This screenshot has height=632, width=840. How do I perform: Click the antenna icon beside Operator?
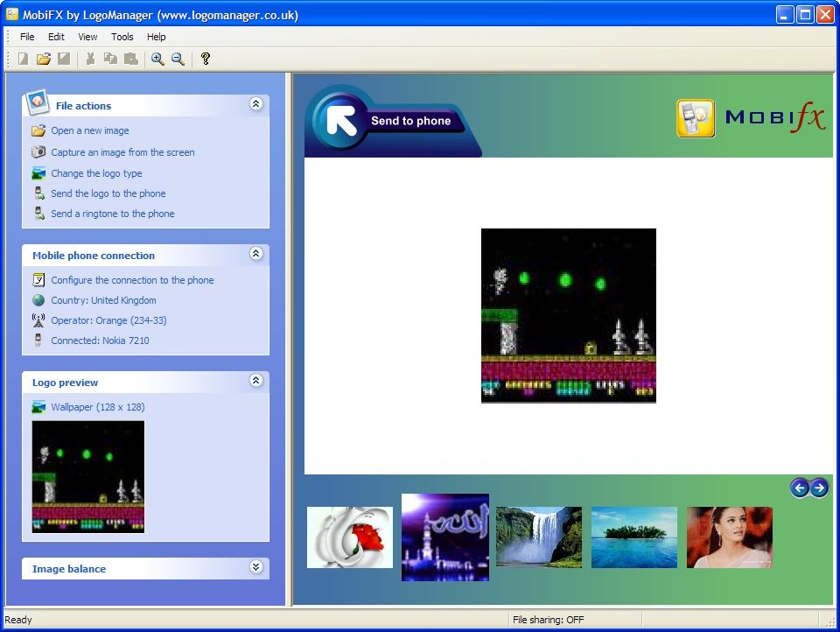(38, 320)
